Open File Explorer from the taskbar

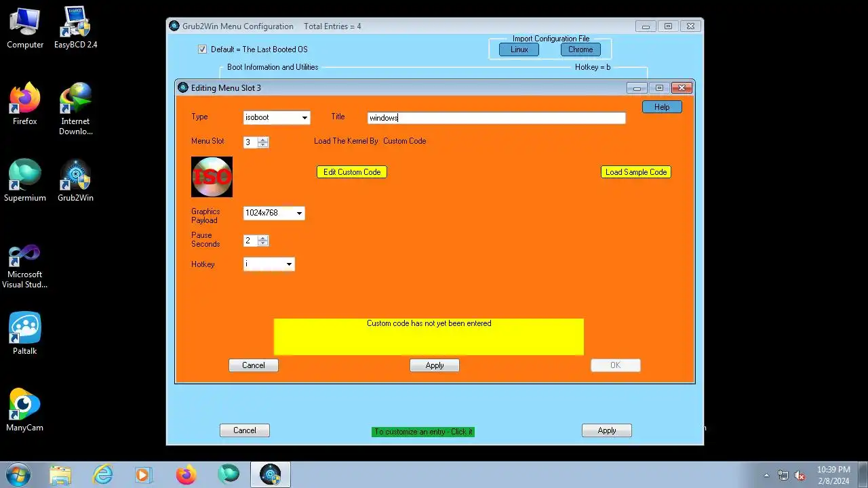[x=60, y=474]
